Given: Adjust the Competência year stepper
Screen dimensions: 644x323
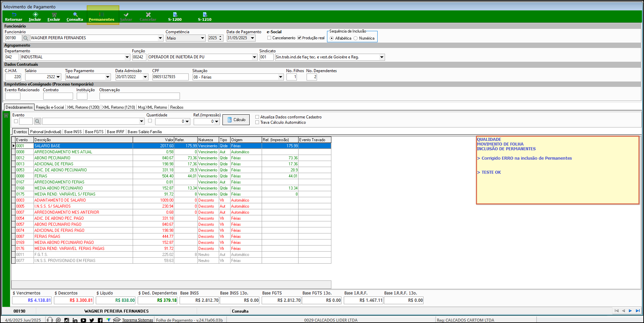Looking at the screenshot, I should point(220,38).
